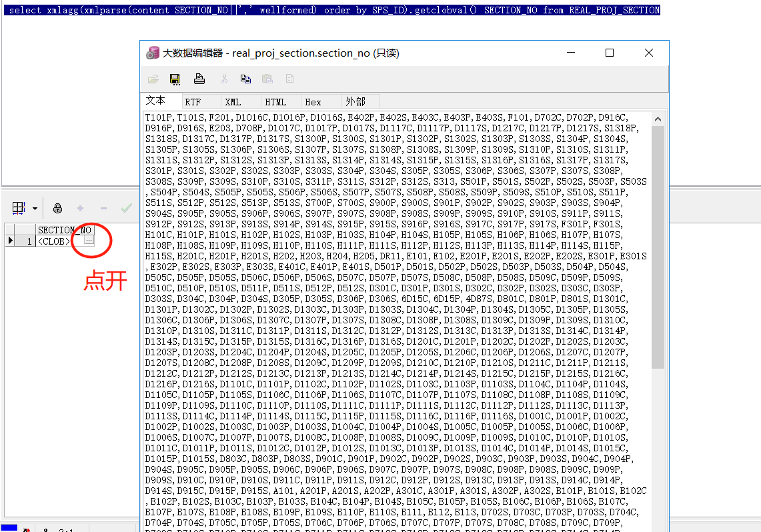
Task: Click the plus icon to add a record
Action: tap(79, 208)
